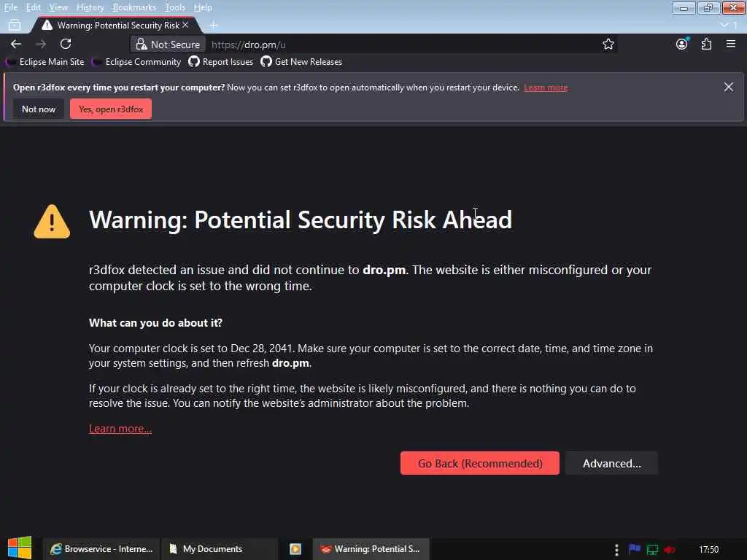The width and height of the screenshot is (747, 560).
Task: Open the View menu
Action: pos(58,7)
